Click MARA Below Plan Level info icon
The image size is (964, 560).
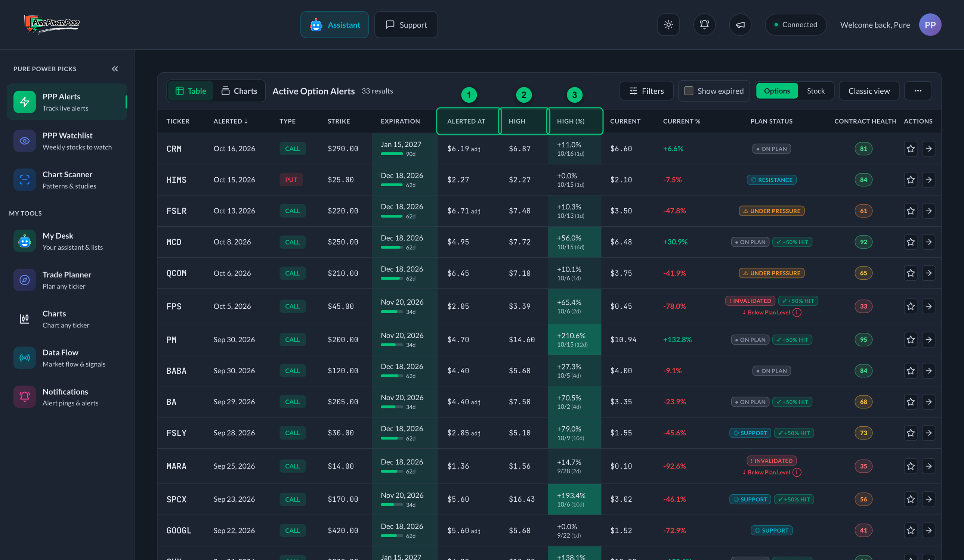click(x=797, y=473)
